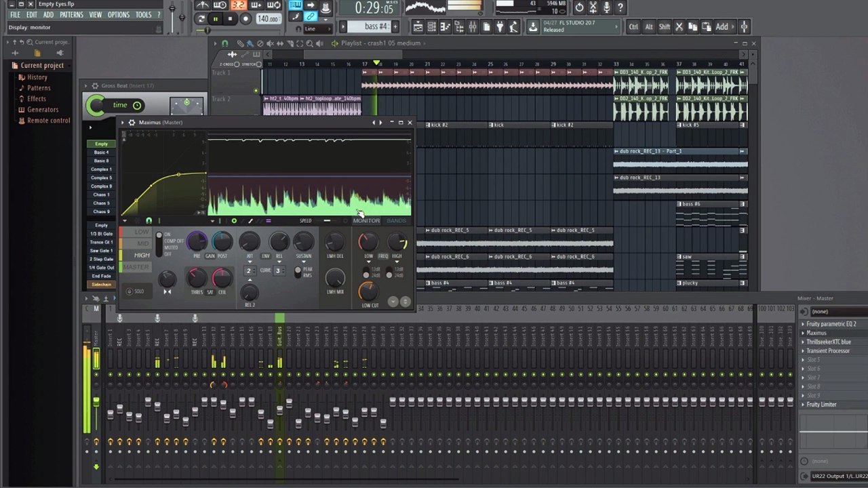Toggle pattern/song mode button
This screenshot has width=868, height=488.
(201, 19)
